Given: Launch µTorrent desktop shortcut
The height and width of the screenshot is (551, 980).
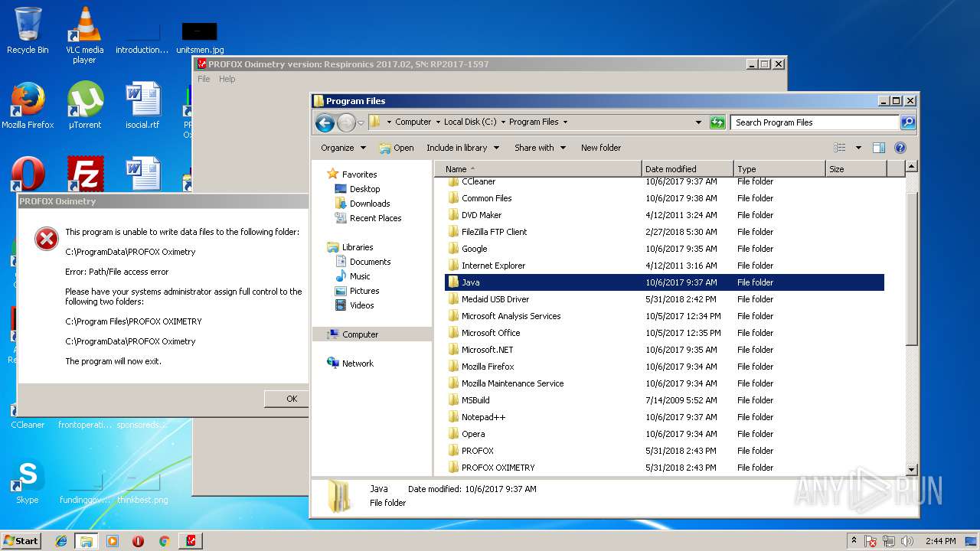Looking at the screenshot, I should pyautogui.click(x=84, y=106).
